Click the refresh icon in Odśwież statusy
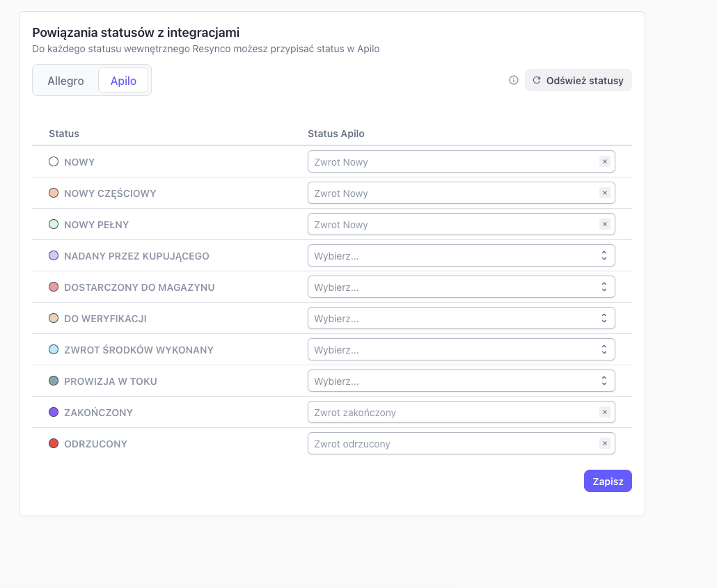The image size is (717, 588). coord(537,81)
